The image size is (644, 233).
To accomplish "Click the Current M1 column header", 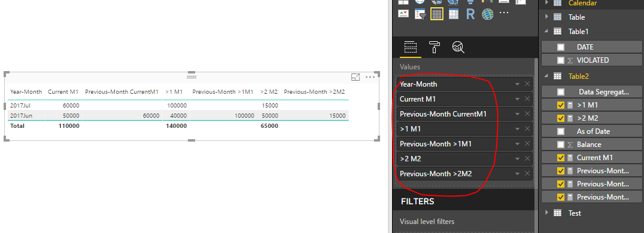I will pyautogui.click(x=63, y=92).
